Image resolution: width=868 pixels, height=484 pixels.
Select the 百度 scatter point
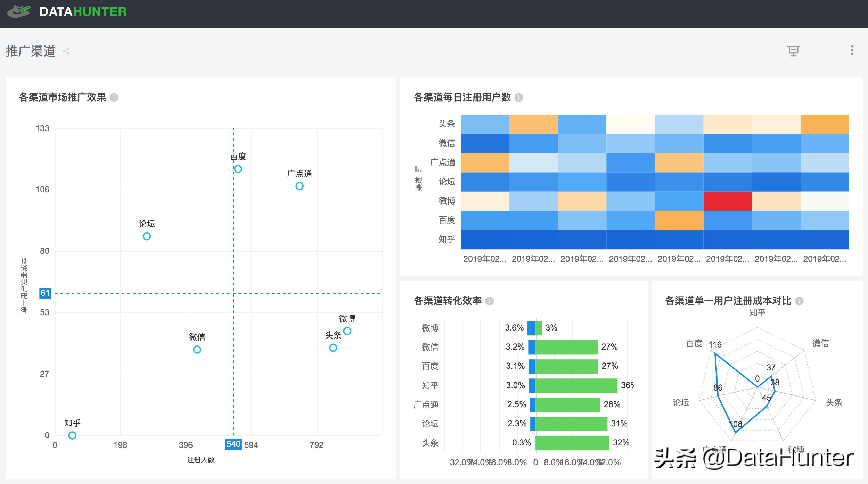(x=238, y=169)
